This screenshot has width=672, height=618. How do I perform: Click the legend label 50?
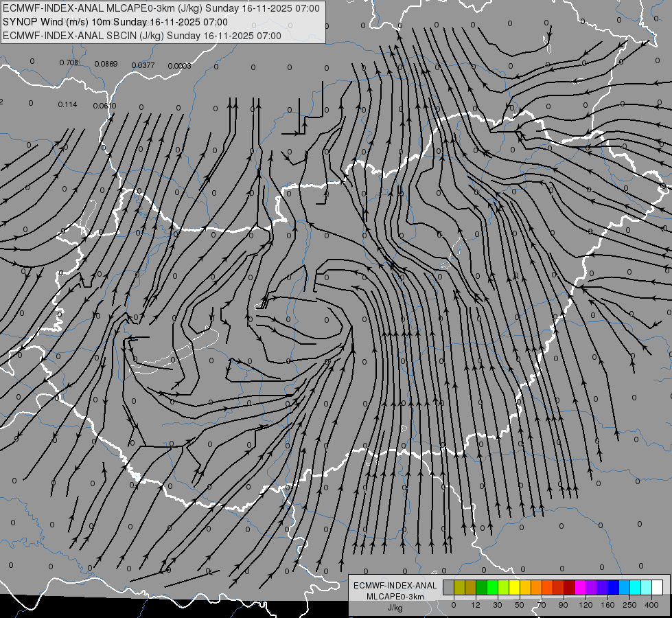[x=520, y=605]
